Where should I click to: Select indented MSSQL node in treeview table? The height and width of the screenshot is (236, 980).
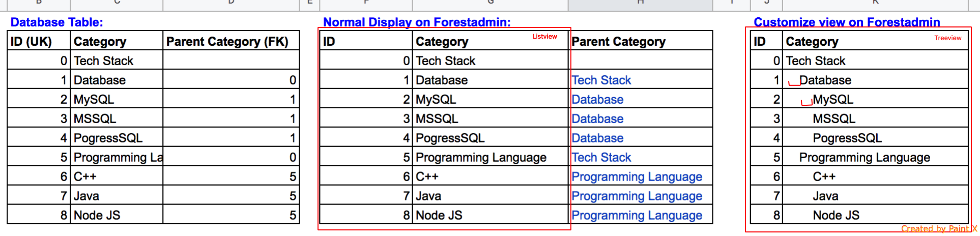pos(833,119)
